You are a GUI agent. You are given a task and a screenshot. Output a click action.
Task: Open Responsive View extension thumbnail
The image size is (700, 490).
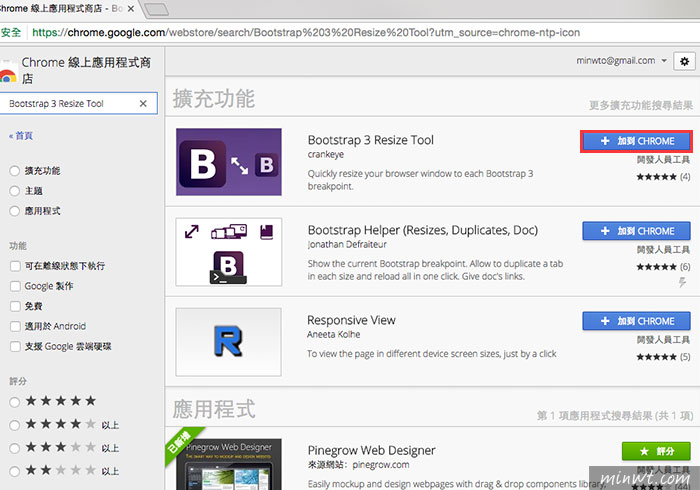pyautogui.click(x=229, y=342)
